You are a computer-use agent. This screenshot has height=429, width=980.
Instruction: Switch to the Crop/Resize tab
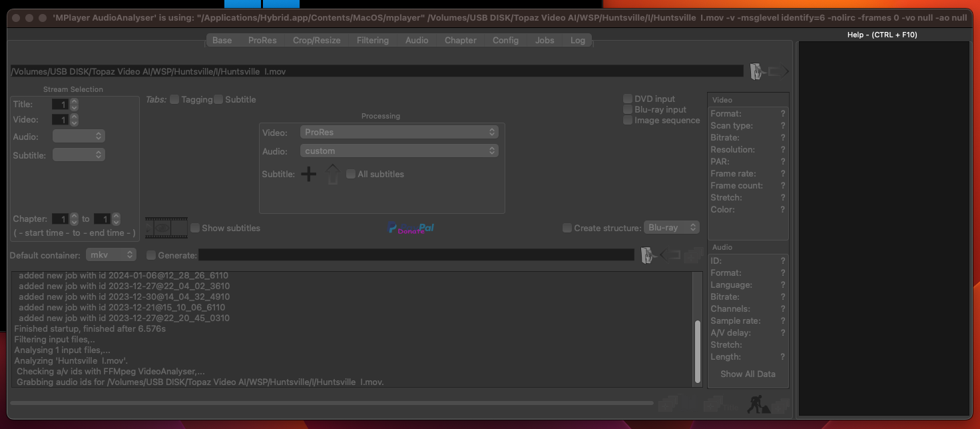click(316, 40)
